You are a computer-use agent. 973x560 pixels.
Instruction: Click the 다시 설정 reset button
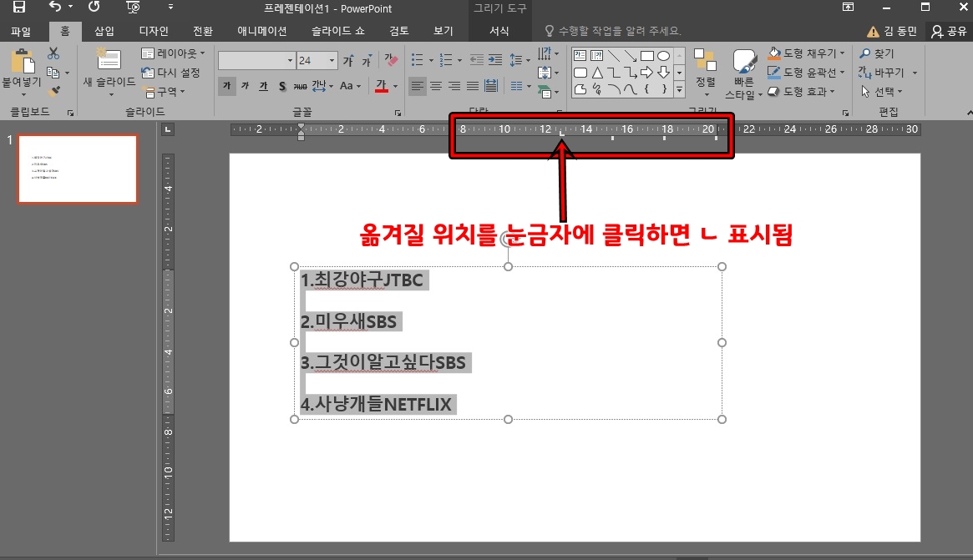tap(170, 73)
